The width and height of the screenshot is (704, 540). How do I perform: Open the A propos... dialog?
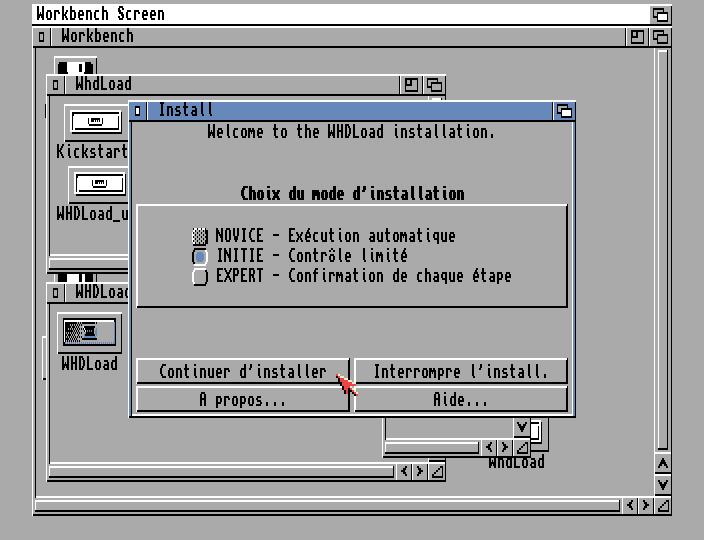[x=242, y=399]
